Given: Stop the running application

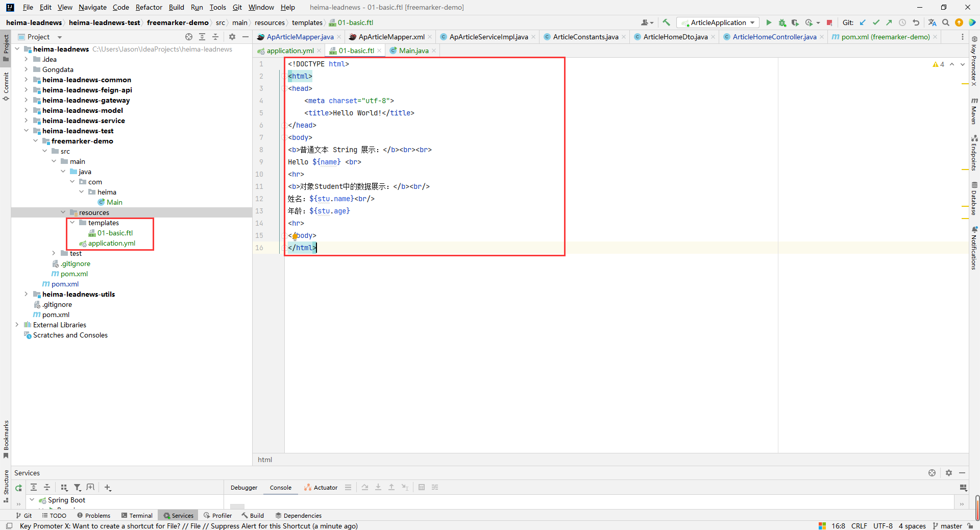Looking at the screenshot, I should 829,22.
